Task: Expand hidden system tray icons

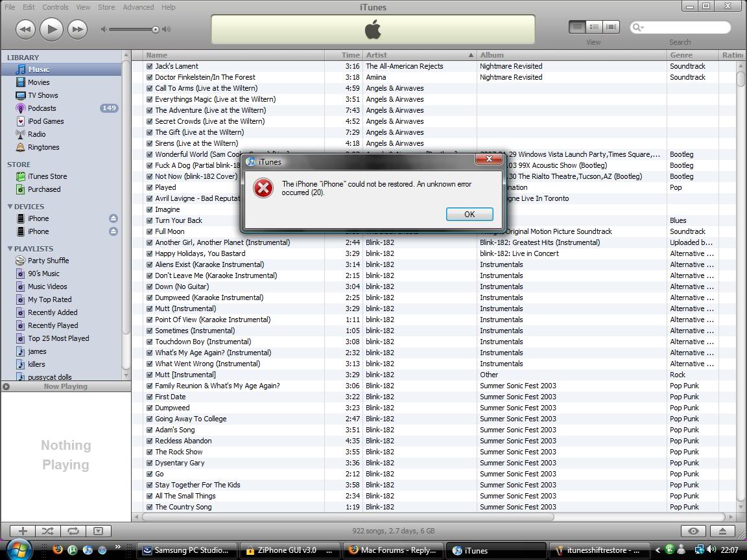Action: pyautogui.click(x=658, y=550)
